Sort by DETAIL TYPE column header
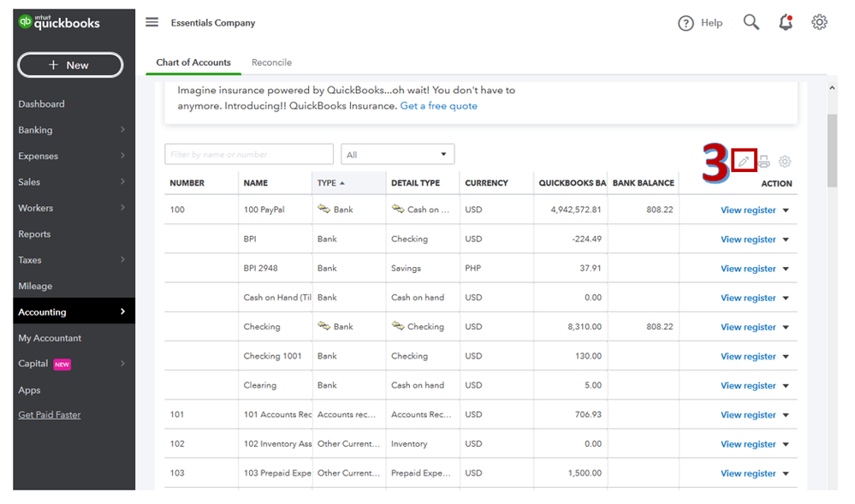Image resolution: width=855 pixels, height=504 pixels. (x=415, y=183)
